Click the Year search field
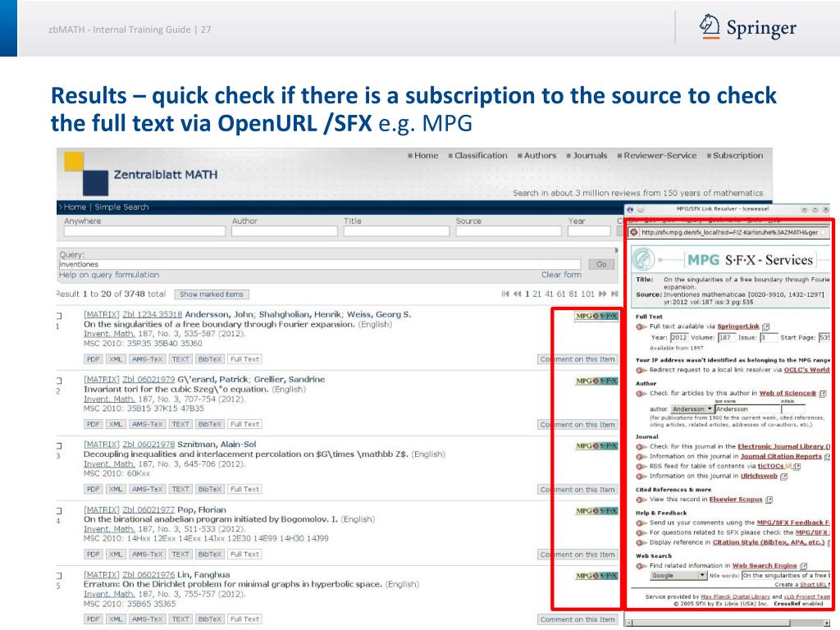Viewport: 840px width, 630px height. (x=589, y=231)
